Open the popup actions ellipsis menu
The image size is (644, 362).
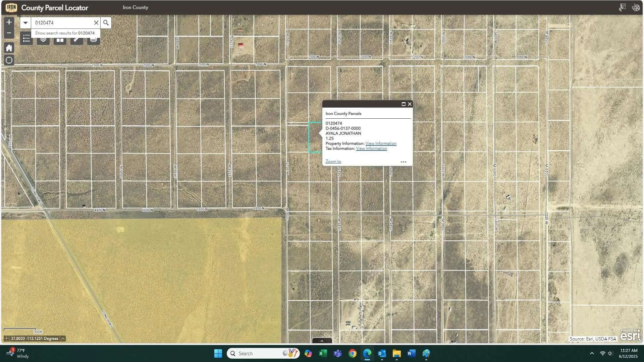coord(404,162)
